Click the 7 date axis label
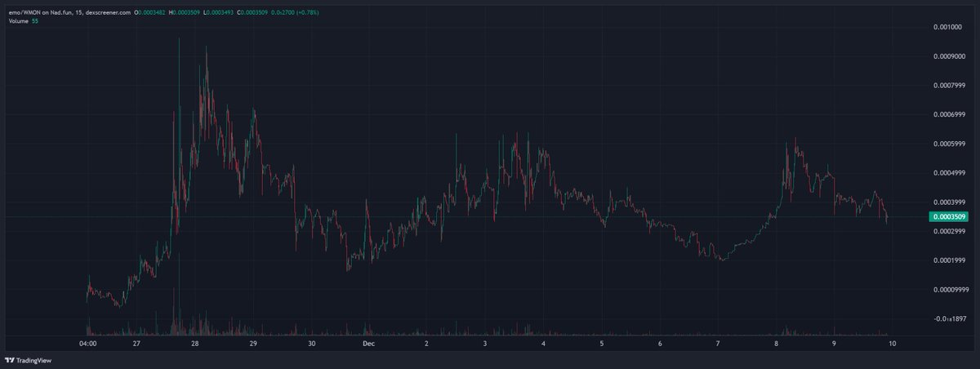This screenshot has height=369, width=980. point(717,344)
